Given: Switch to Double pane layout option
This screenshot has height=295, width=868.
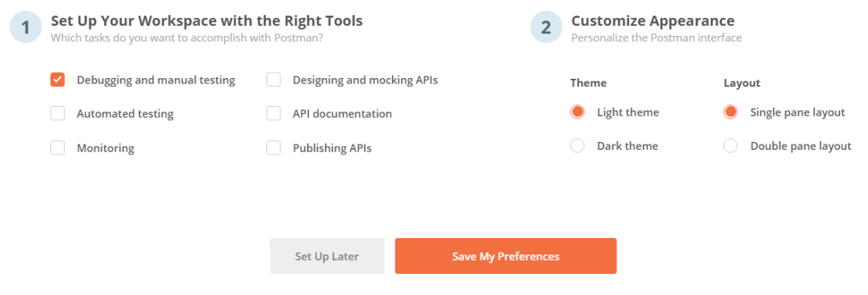Looking at the screenshot, I should [730, 146].
